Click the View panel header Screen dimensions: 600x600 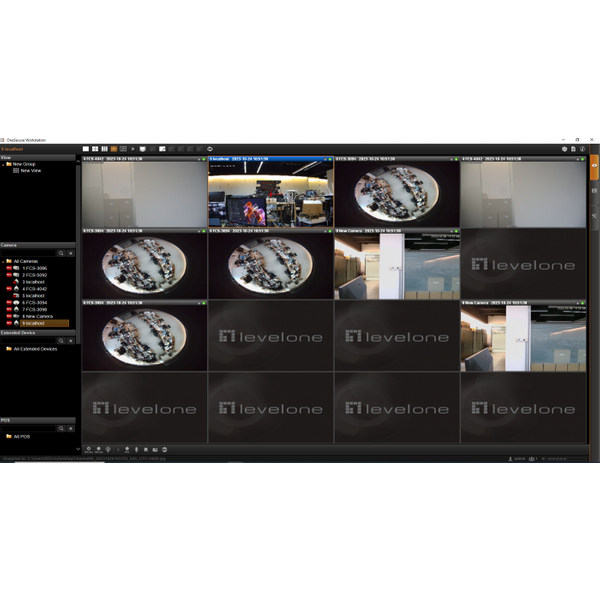pos(38,158)
